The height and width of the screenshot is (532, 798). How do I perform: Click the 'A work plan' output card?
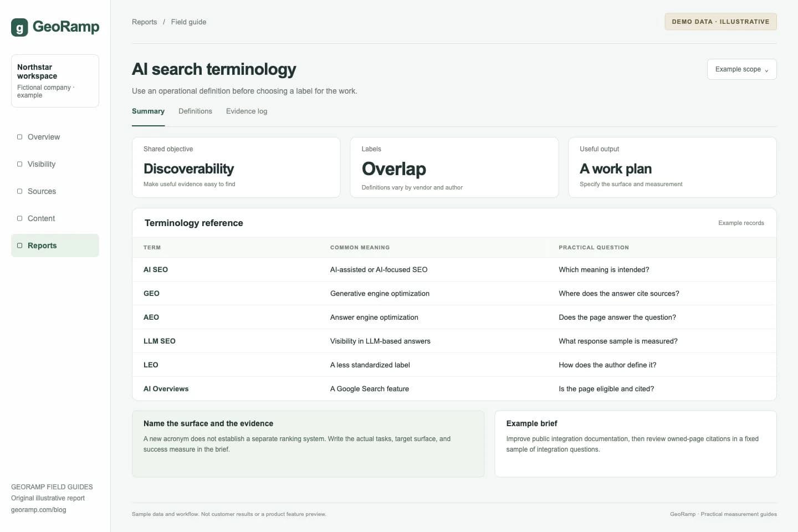click(672, 167)
